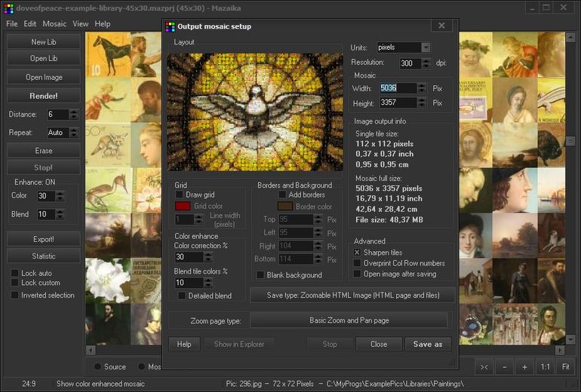Image resolution: width=581 pixels, height=392 pixels.
Task: Click the horizontal scrollbar right arrow
Action: [560, 351]
